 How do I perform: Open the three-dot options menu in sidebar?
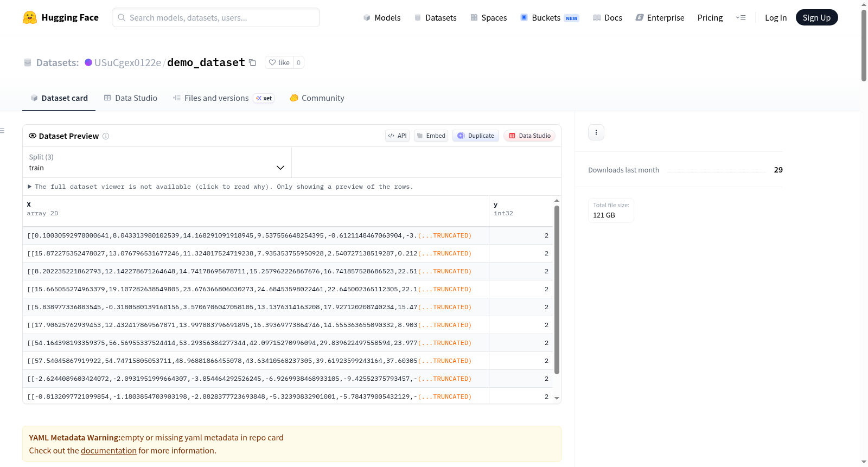(596, 132)
